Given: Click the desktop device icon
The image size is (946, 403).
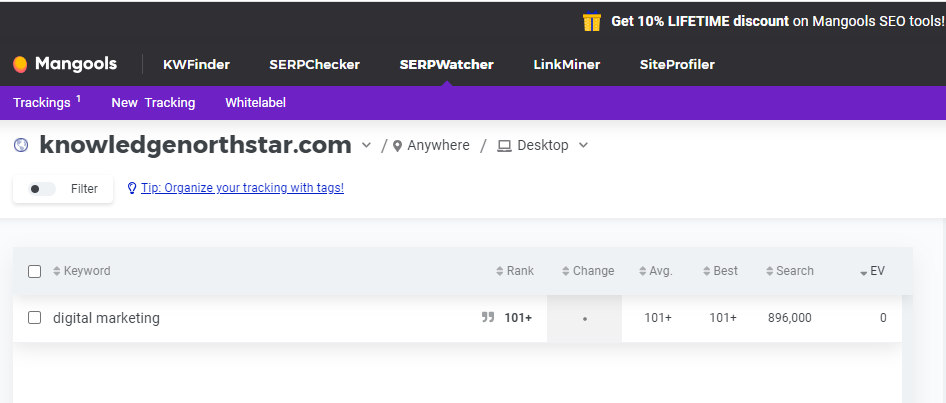Looking at the screenshot, I should [504, 146].
